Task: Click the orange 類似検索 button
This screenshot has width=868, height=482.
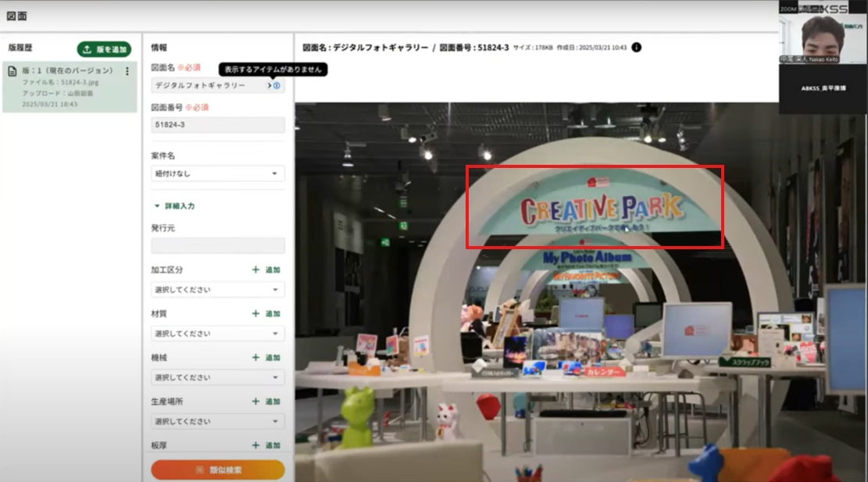Action: click(x=217, y=470)
